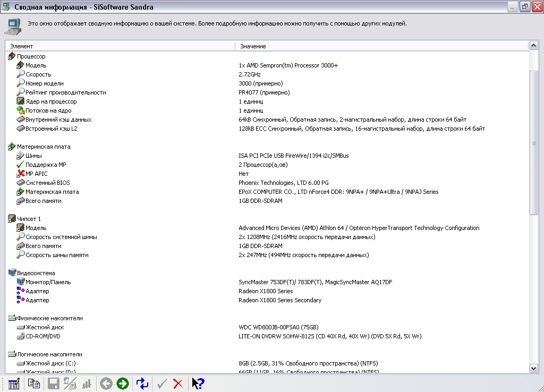Click the scrollbar up arrow

point(533,46)
